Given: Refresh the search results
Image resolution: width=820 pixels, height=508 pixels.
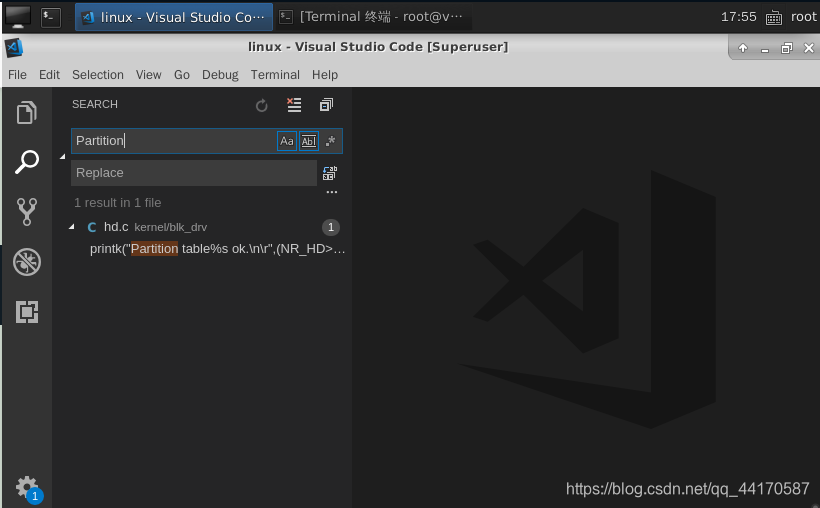Looking at the screenshot, I should click(x=261, y=105).
